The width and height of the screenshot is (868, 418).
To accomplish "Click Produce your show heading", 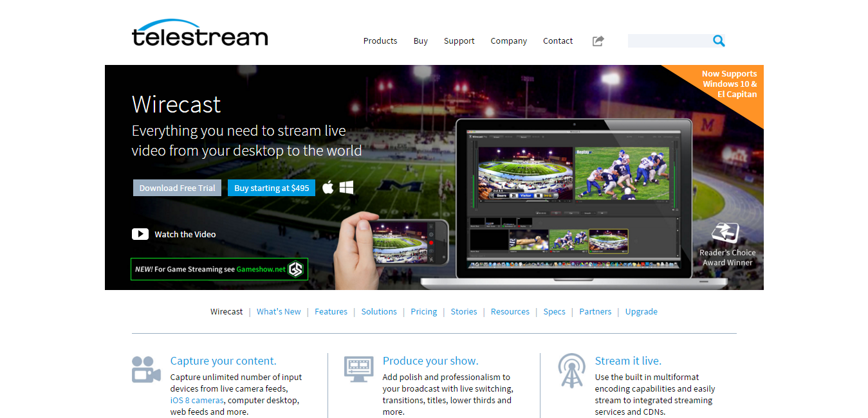I will 430,361.
